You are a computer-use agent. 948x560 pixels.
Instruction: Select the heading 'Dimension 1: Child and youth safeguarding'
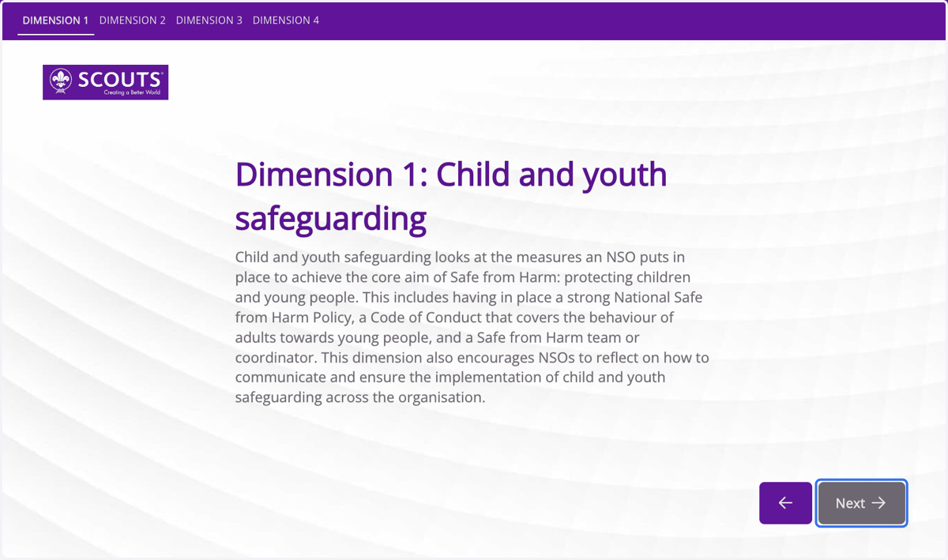click(451, 197)
